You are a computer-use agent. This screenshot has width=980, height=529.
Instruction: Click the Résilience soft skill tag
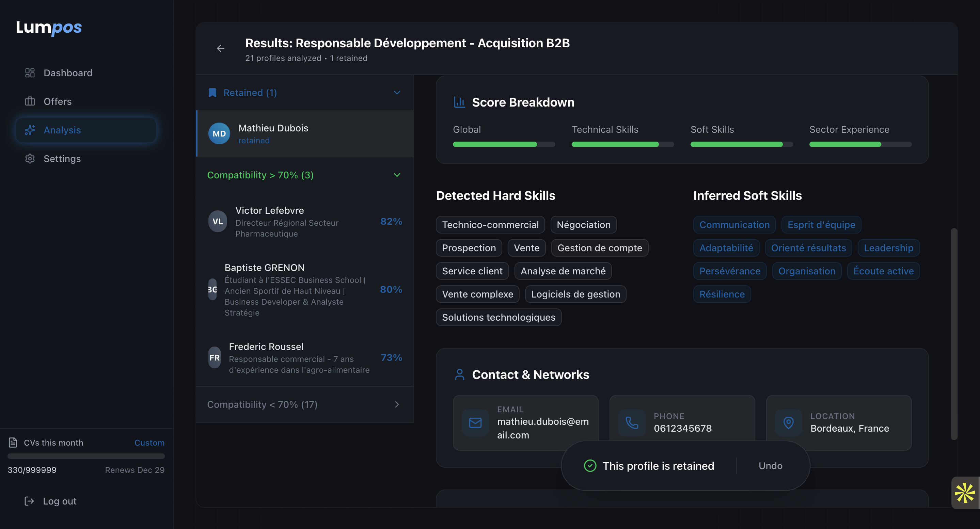click(722, 294)
